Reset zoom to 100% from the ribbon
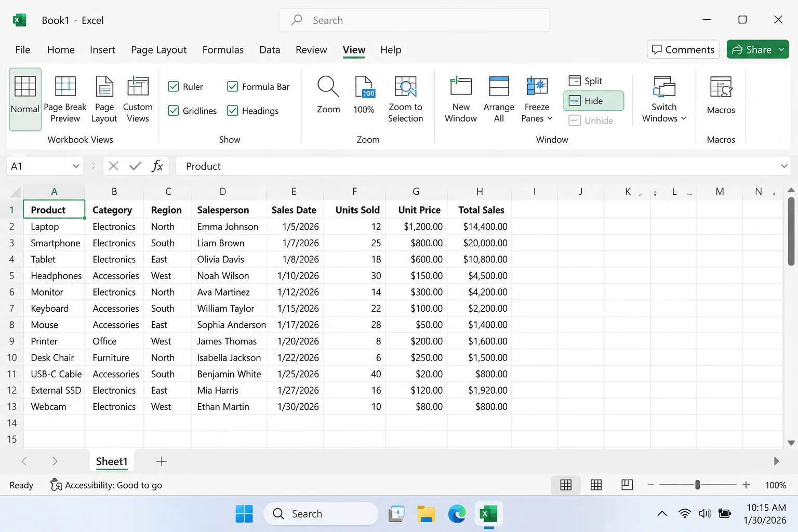Screen dimensions: 798x532 (364, 96)
